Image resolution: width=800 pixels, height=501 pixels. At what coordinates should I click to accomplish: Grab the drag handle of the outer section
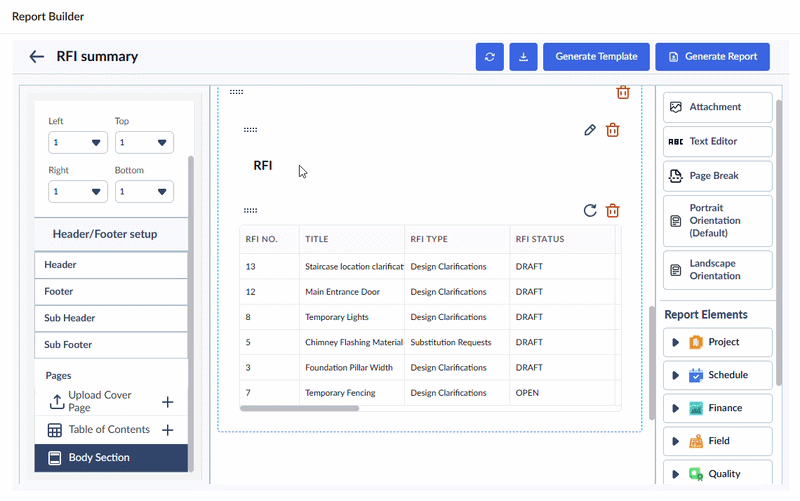tap(236, 92)
